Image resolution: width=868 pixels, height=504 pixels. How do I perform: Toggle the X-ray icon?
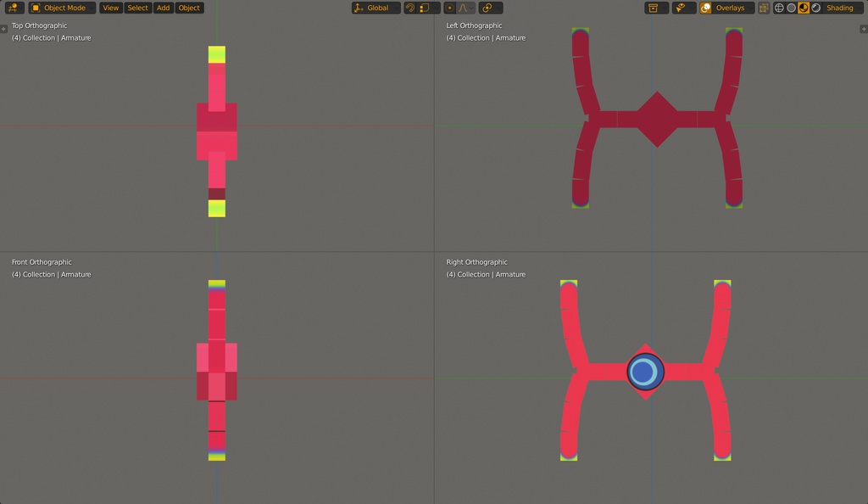tap(764, 8)
